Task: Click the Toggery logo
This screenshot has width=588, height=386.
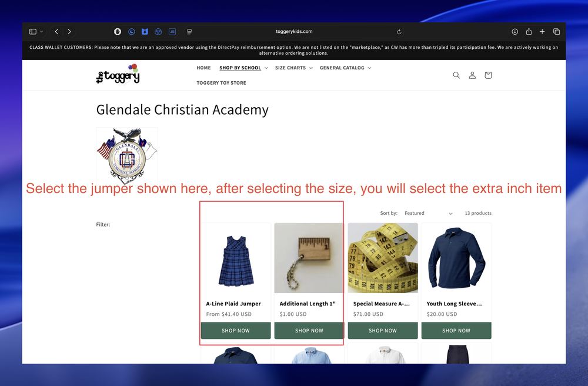Action: click(118, 74)
